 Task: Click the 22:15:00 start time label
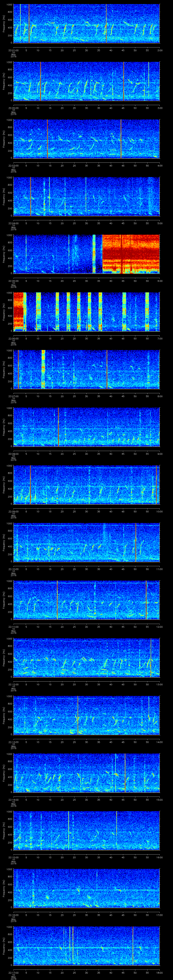click(x=13, y=857)
